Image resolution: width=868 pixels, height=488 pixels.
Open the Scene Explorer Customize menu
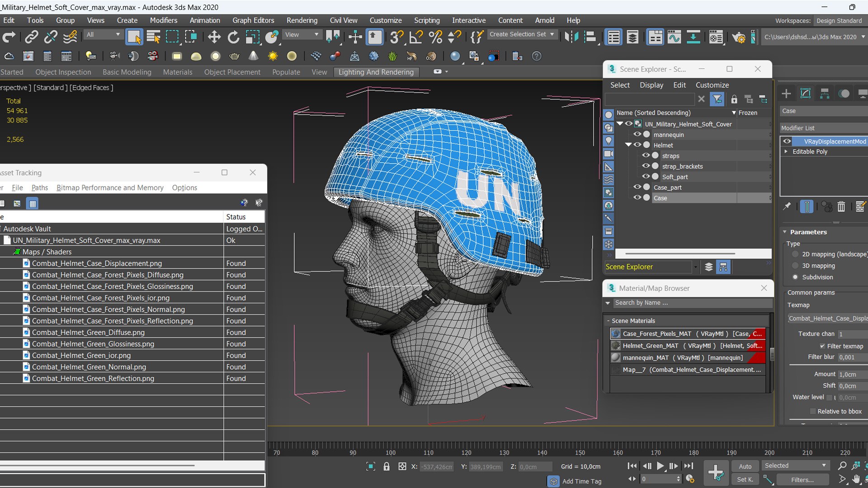pos(712,85)
